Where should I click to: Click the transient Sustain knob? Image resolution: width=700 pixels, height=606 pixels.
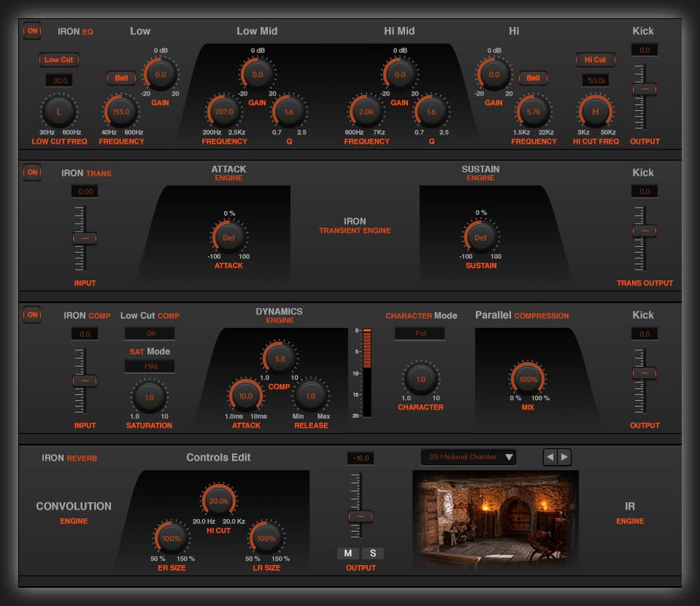click(x=481, y=237)
